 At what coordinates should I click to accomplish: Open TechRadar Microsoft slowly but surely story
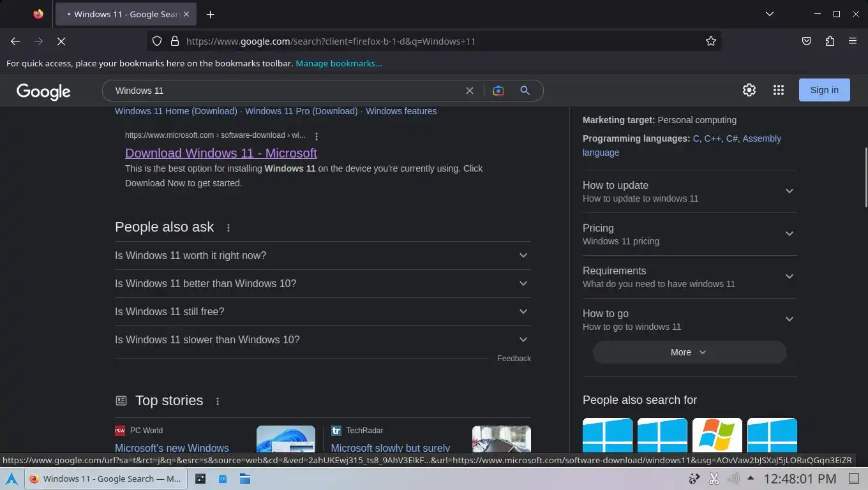(391, 448)
